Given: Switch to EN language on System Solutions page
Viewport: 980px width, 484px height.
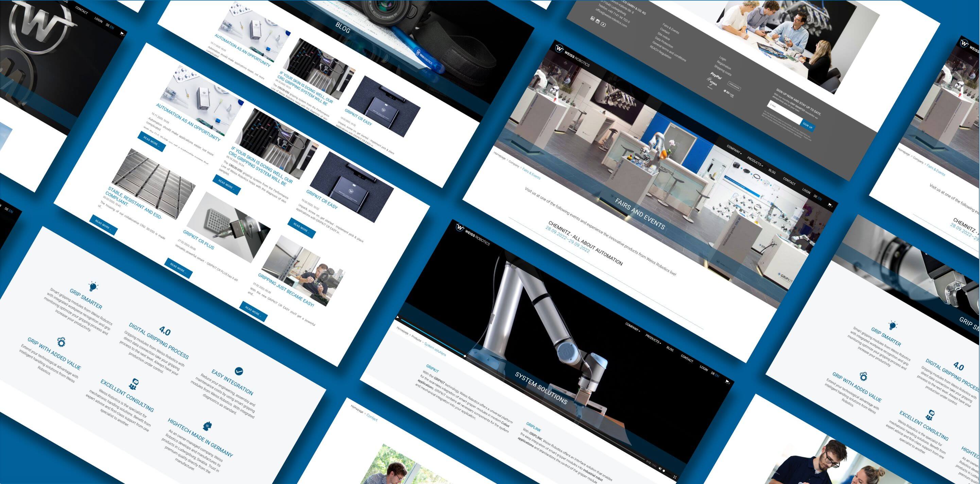Looking at the screenshot, I should click(717, 376).
